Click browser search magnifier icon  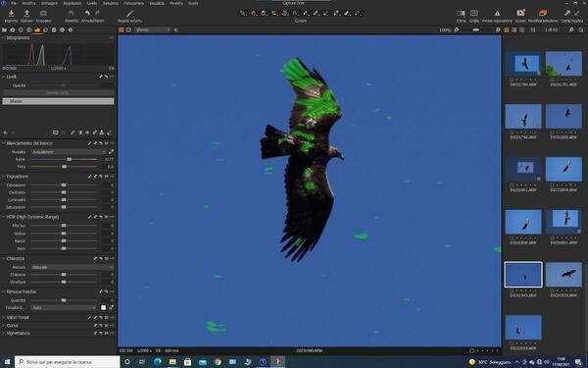click(x=581, y=29)
